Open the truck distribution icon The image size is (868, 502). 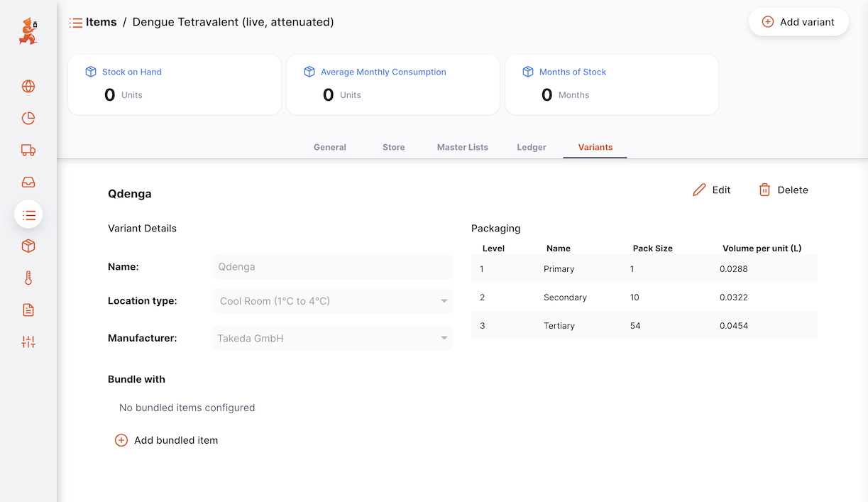28,151
